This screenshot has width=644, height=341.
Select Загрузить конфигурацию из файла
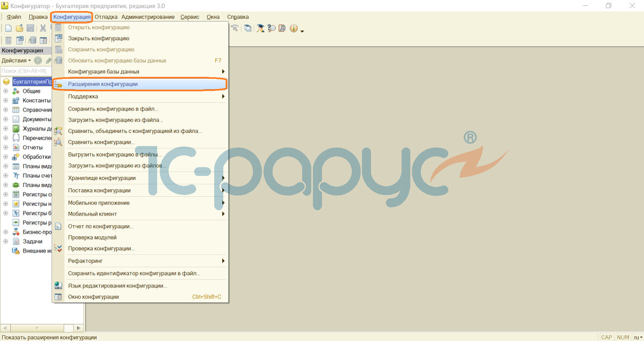[140, 120]
